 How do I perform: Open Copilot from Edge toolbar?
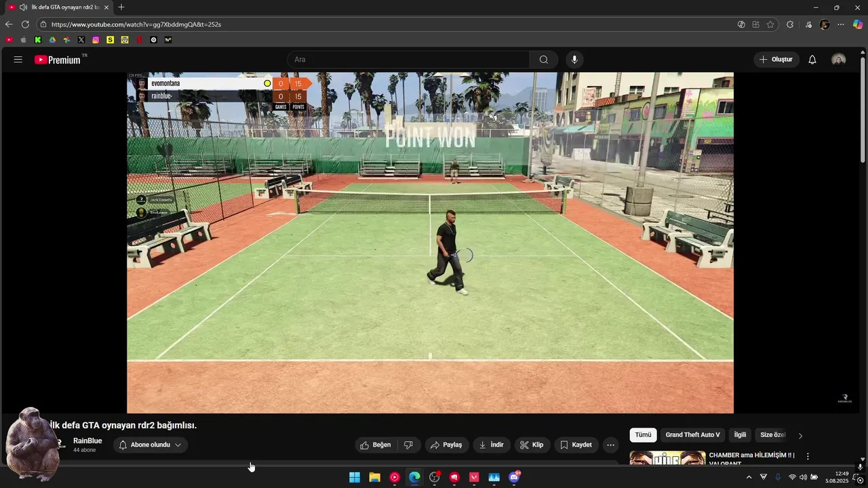pos(858,24)
